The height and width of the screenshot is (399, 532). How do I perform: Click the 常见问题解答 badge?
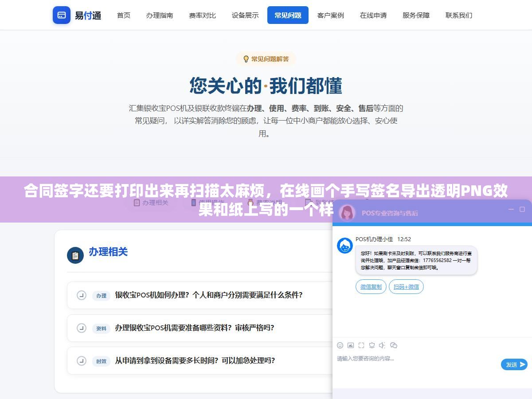pos(266,59)
